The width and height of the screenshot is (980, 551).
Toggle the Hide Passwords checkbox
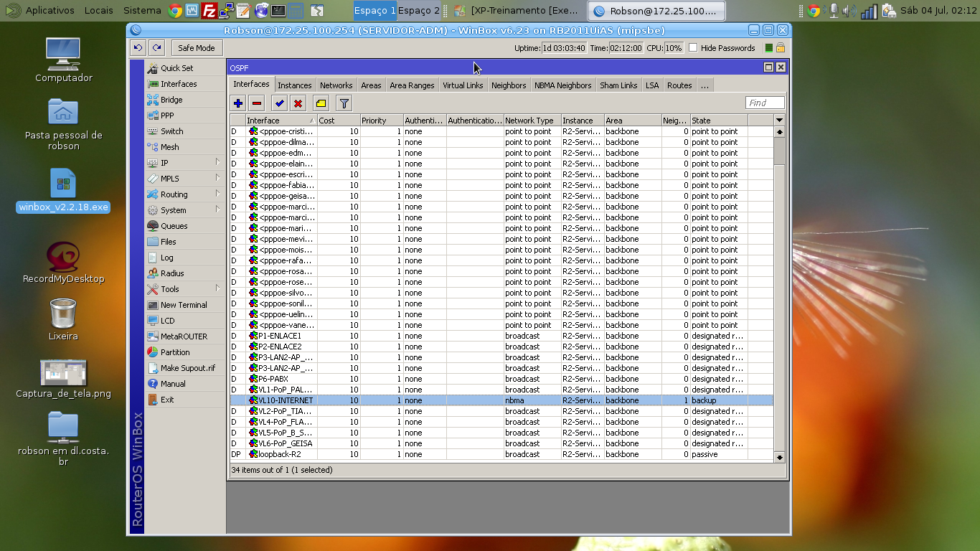point(693,48)
